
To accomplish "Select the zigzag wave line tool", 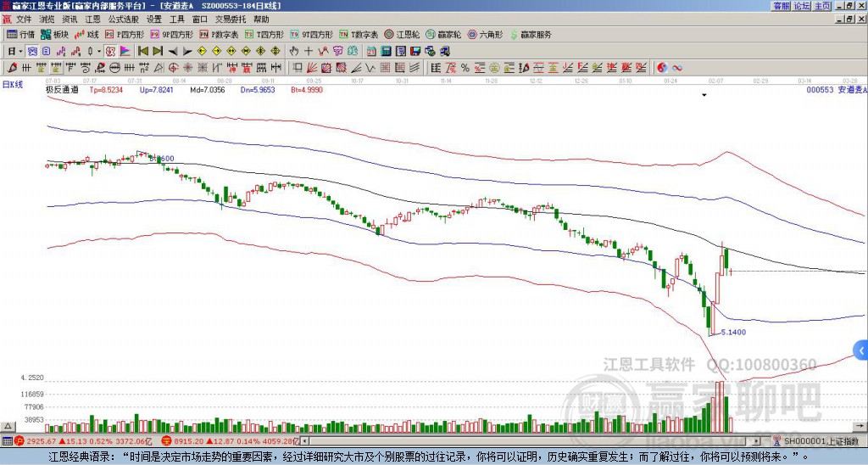I will (x=370, y=68).
